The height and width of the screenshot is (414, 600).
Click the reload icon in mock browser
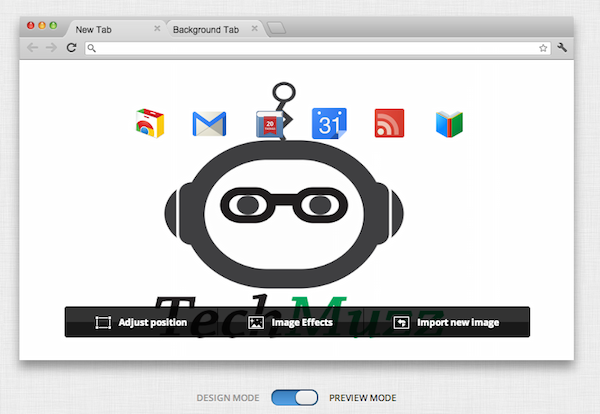[x=71, y=48]
